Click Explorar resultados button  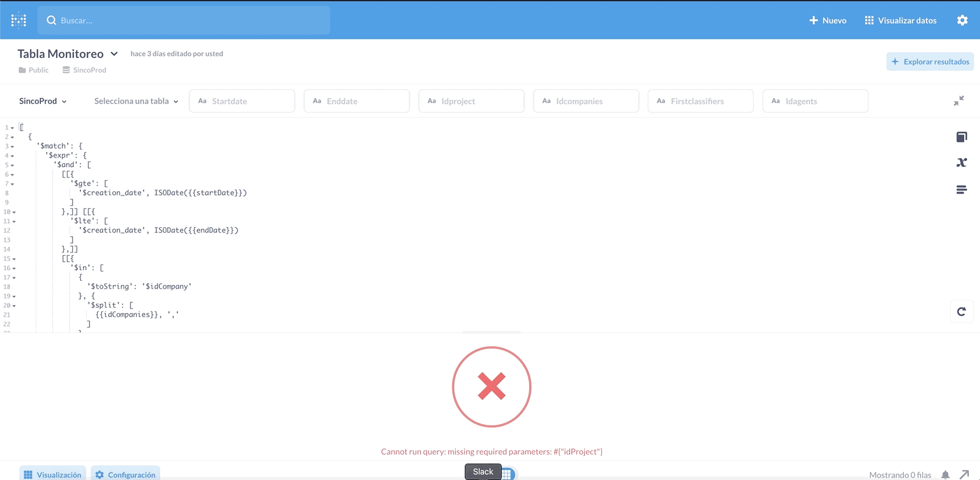click(930, 61)
